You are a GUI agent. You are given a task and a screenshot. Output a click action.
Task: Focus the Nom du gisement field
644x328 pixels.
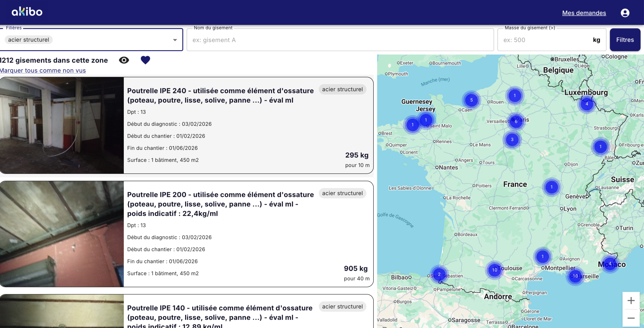[340, 40]
